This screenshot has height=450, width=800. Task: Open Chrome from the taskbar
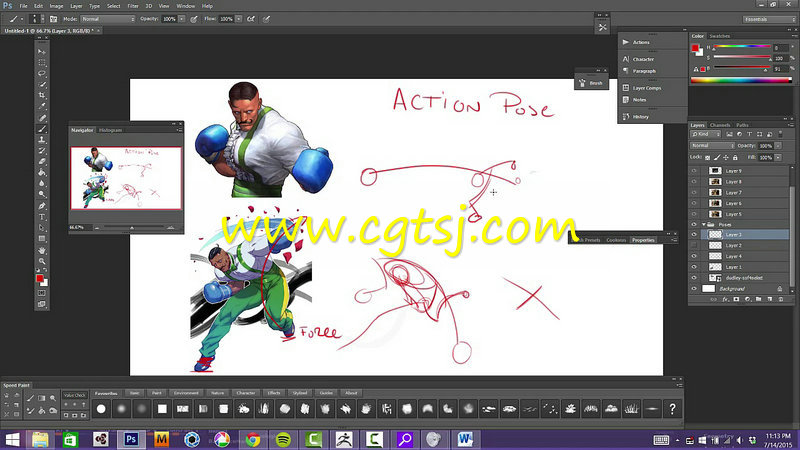pyautogui.click(x=253, y=439)
